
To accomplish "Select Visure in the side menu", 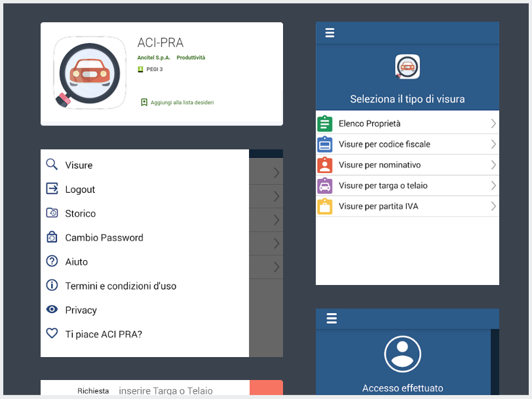I will [79, 165].
